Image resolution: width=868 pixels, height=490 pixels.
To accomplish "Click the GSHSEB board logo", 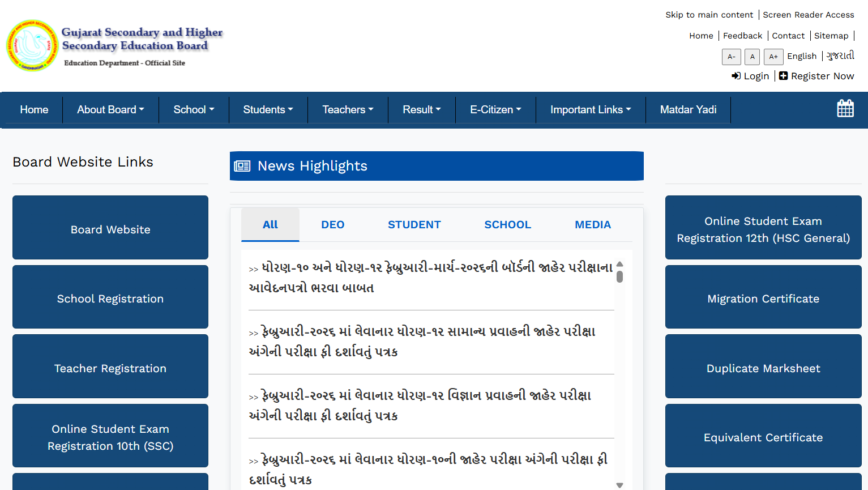I will pos(32,45).
